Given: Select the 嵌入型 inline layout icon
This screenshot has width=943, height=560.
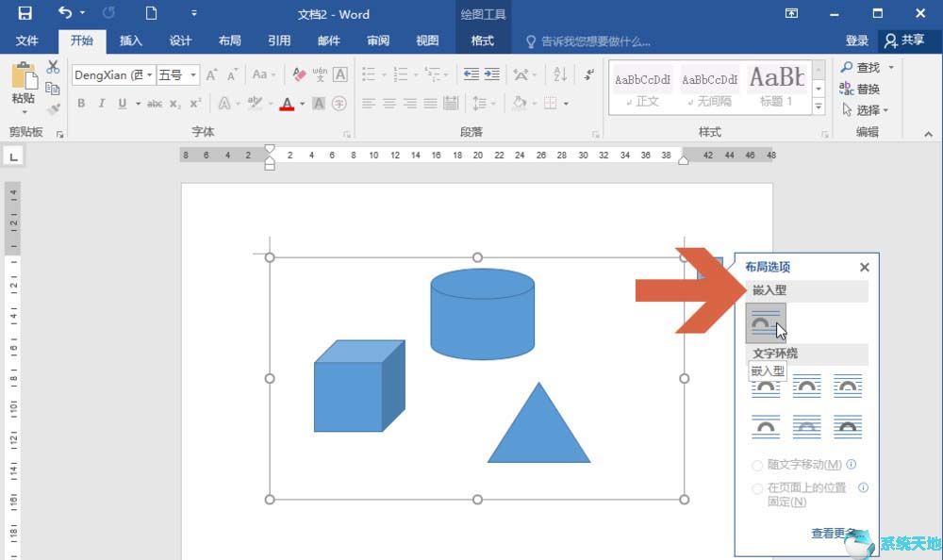Looking at the screenshot, I should click(766, 322).
